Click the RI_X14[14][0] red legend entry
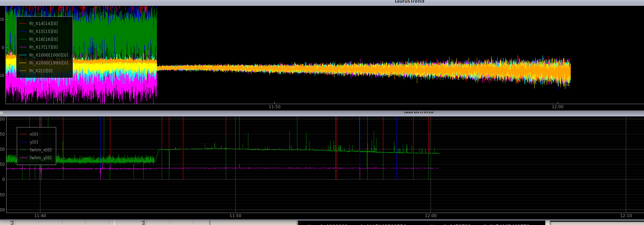The image size is (644, 225). (x=43, y=24)
